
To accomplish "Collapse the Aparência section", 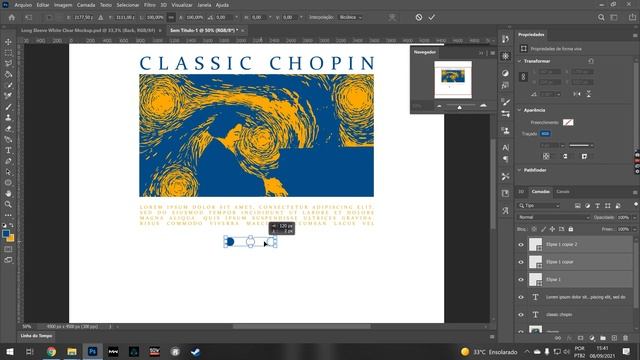I will click(x=519, y=110).
